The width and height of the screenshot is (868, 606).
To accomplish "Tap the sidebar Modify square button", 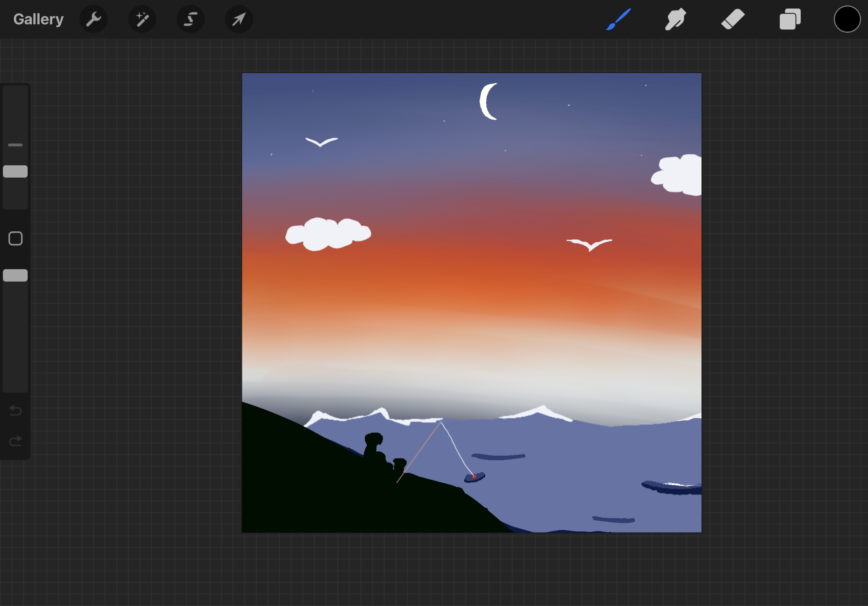I will click(x=15, y=239).
